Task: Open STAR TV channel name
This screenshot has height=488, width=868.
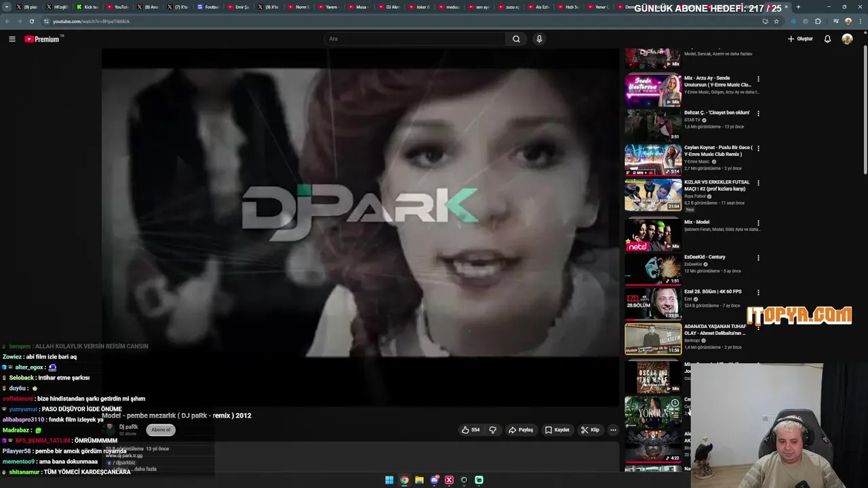Action: 692,120
